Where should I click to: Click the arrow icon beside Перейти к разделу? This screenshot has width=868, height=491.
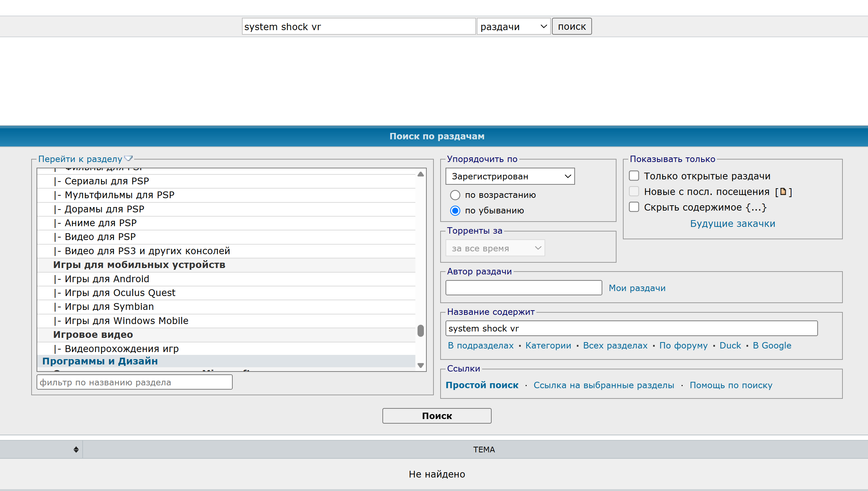128,158
